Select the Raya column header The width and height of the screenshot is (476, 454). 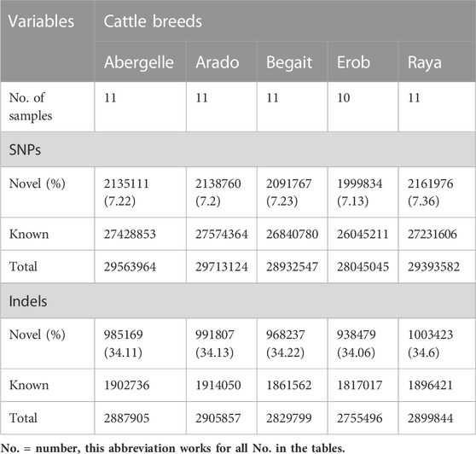coord(425,62)
